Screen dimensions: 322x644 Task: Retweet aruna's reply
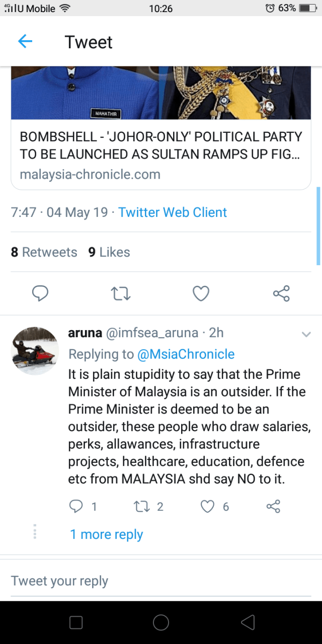(142, 506)
